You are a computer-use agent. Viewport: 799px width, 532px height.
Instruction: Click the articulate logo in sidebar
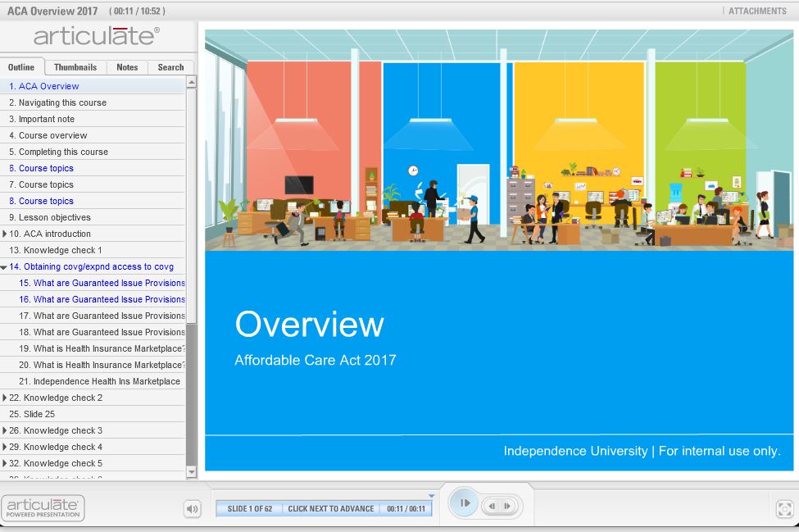(97, 36)
